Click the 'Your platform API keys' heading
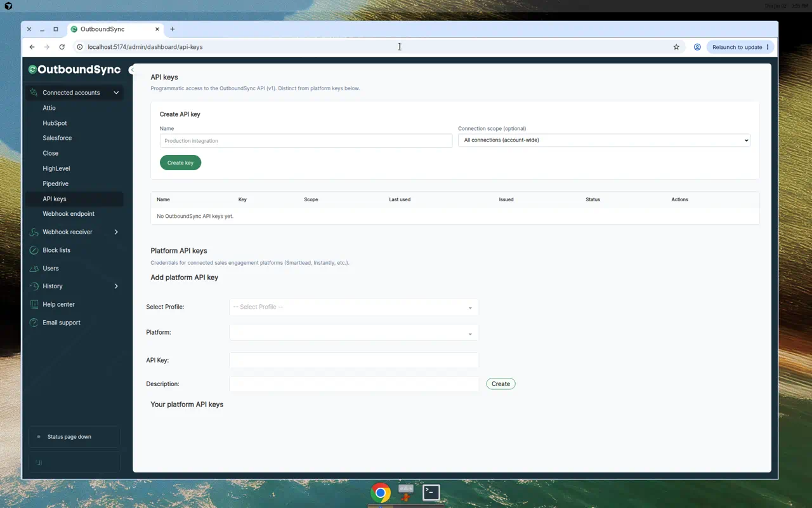 click(187, 404)
